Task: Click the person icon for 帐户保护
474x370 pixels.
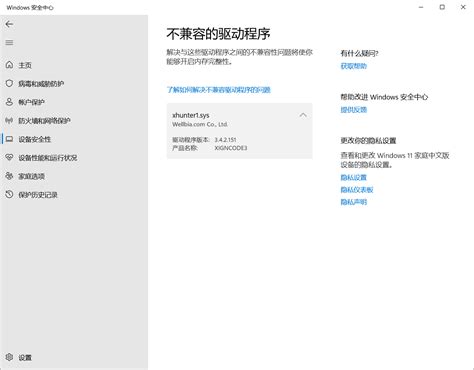Action: point(9,102)
